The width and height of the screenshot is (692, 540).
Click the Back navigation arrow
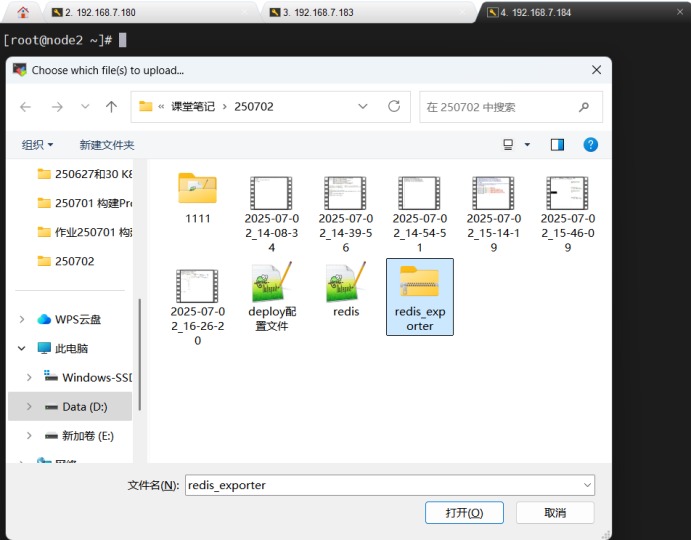pyautogui.click(x=26, y=107)
